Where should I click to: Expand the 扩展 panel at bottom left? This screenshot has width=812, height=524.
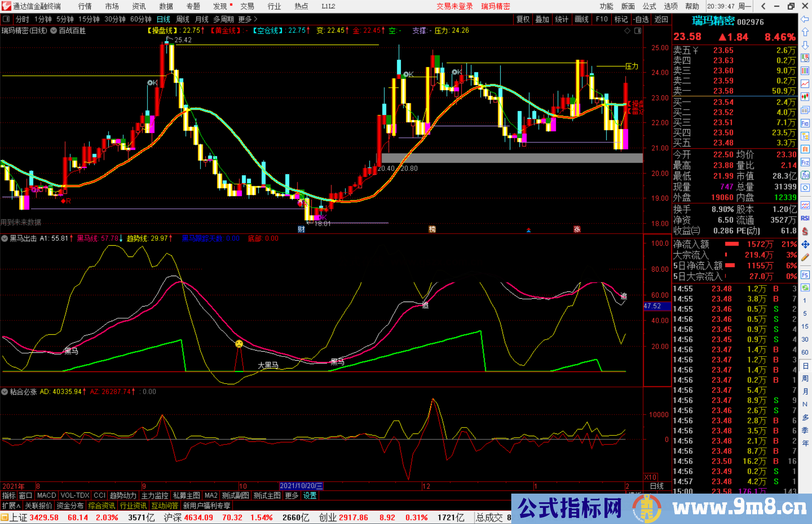pyautogui.click(x=11, y=505)
